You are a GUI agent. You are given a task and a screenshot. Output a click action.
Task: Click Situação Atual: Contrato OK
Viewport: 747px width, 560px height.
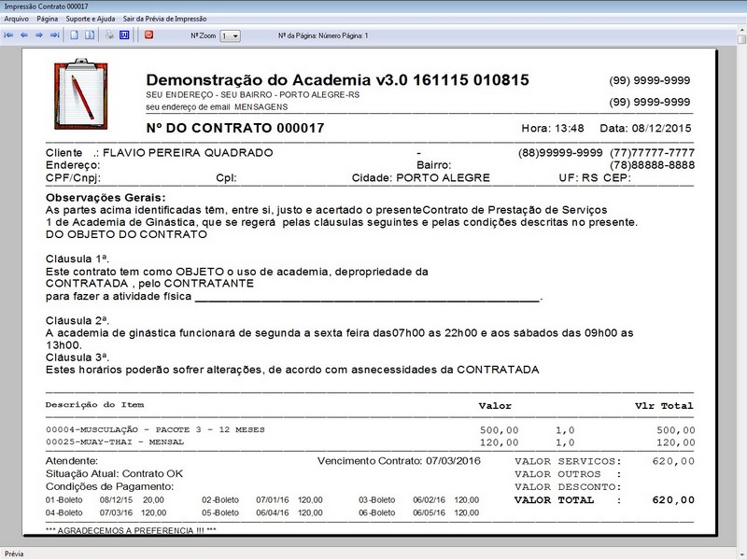click(114, 474)
